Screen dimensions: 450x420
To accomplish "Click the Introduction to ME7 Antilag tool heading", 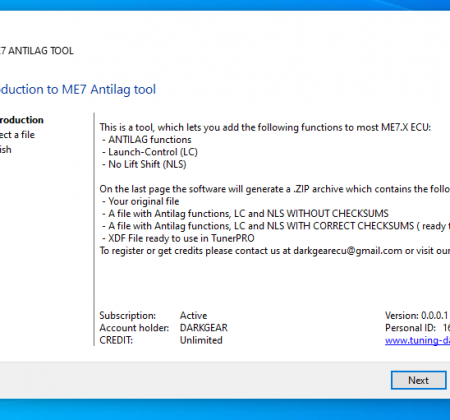I will point(78,89).
